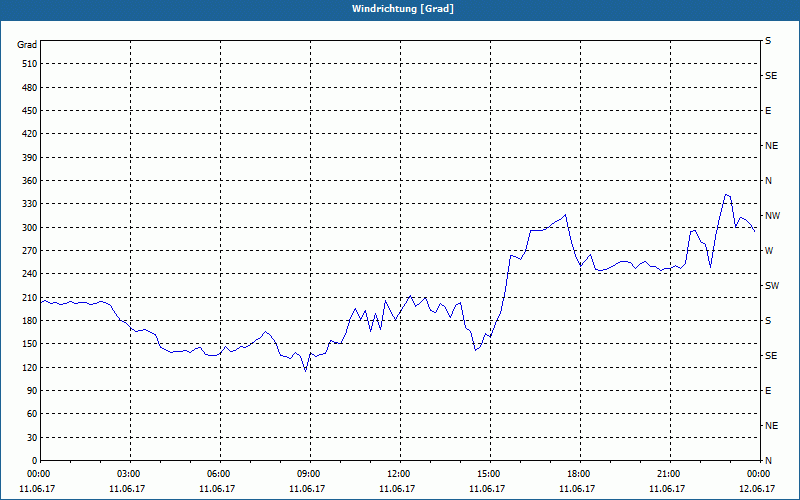The width and height of the screenshot is (800, 500).
Task: Click the 15:00 x-axis tick label
Action: (490, 474)
